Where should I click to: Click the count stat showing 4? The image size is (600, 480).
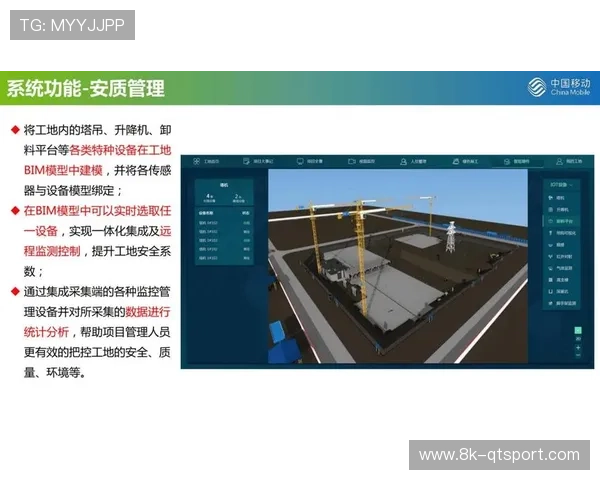coord(209,198)
